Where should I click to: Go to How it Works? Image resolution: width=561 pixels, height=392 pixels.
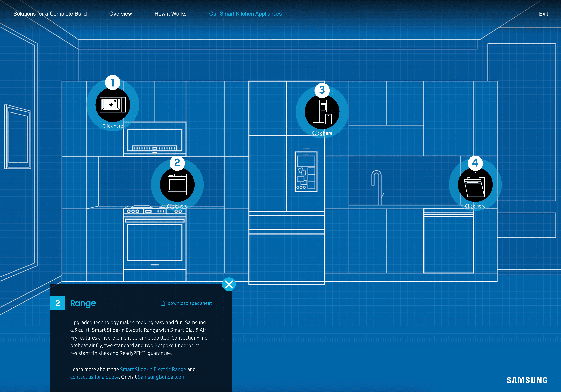pyautogui.click(x=170, y=14)
